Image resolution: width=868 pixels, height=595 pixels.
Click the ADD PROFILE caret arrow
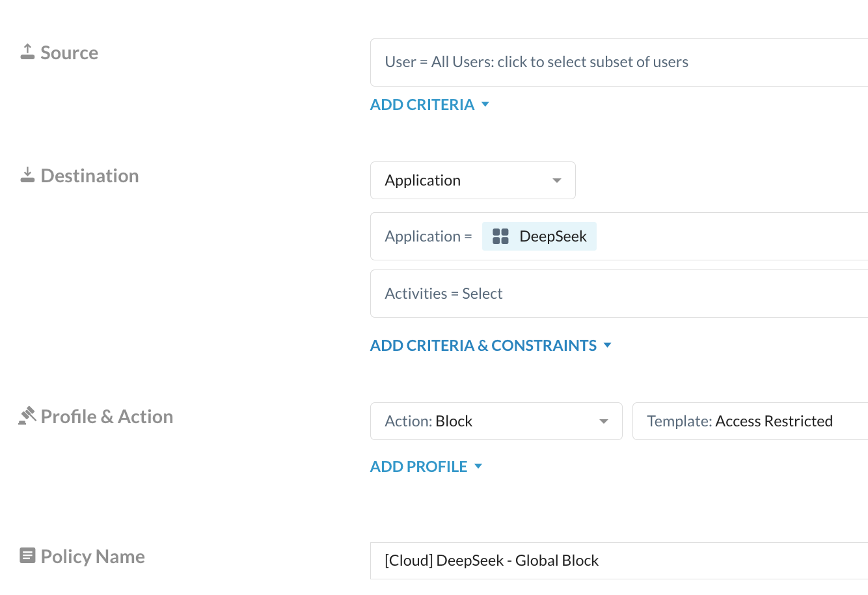(478, 467)
